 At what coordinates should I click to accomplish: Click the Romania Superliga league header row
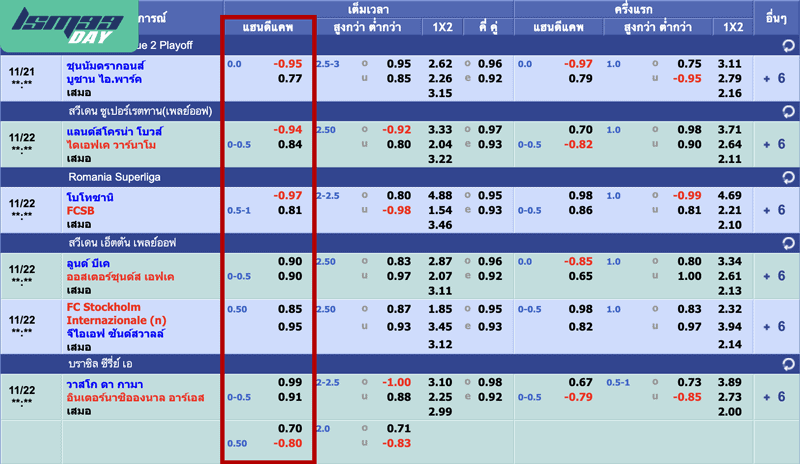point(400,176)
